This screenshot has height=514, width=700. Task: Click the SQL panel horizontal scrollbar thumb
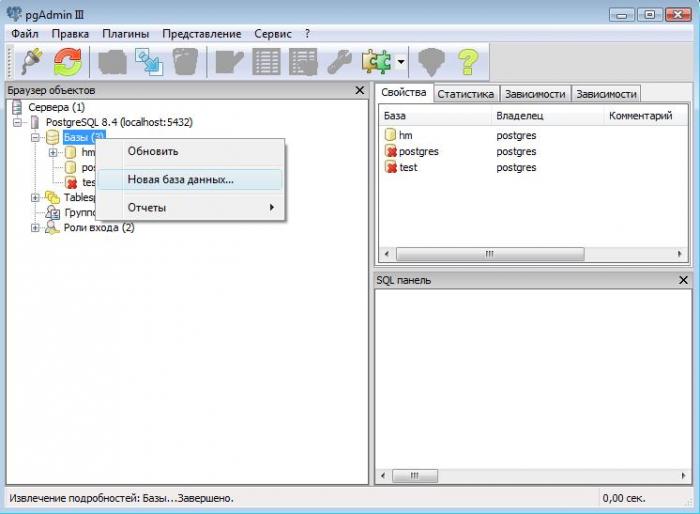[x=415, y=476]
